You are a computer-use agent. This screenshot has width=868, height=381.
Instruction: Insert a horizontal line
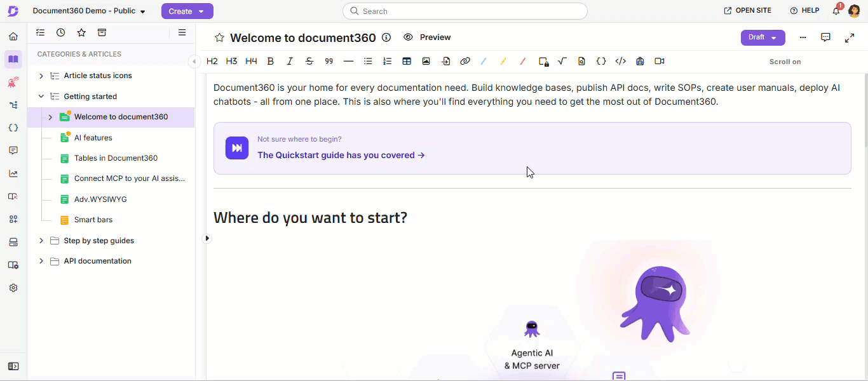348,62
